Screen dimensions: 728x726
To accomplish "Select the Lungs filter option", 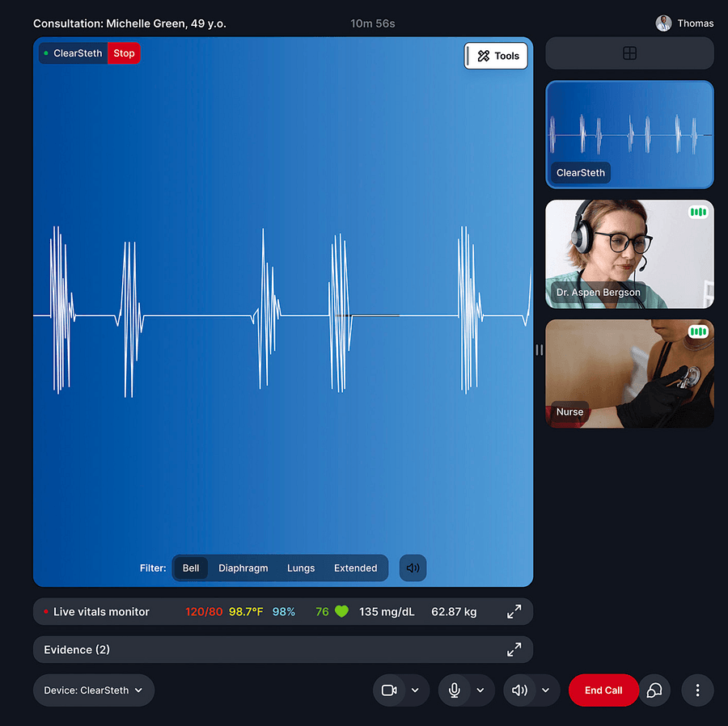I will click(x=301, y=568).
